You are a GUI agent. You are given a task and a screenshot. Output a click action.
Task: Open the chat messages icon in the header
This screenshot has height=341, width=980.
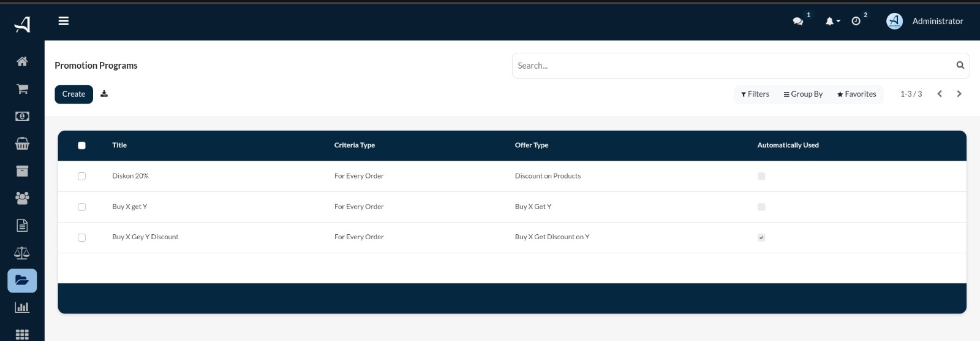tap(797, 21)
